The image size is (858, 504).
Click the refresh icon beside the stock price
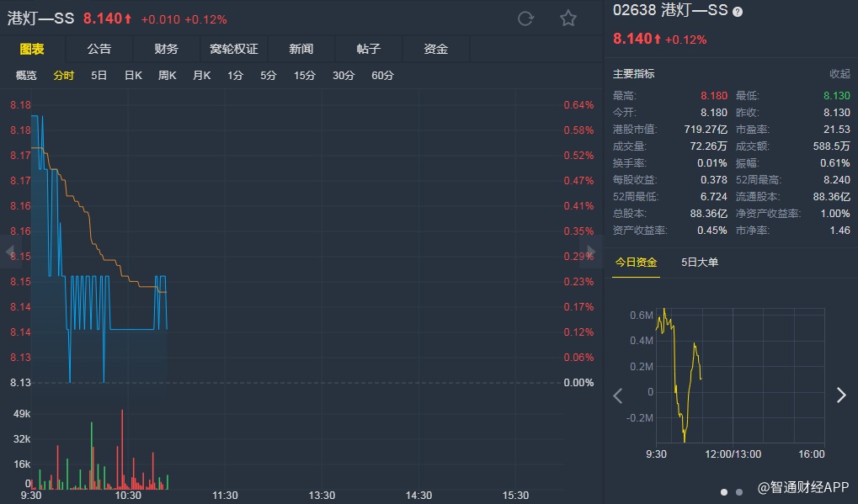[x=525, y=19]
